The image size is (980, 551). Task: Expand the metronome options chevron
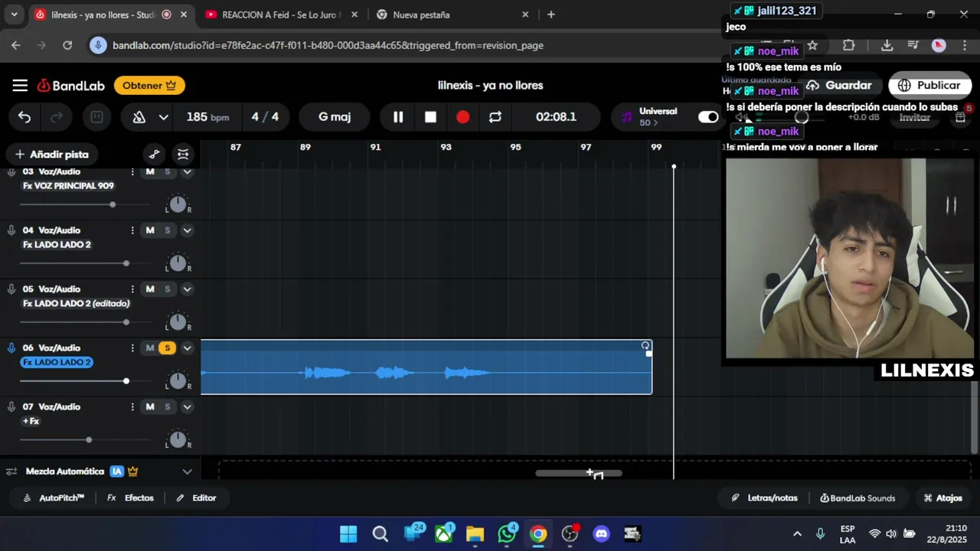pyautogui.click(x=163, y=117)
